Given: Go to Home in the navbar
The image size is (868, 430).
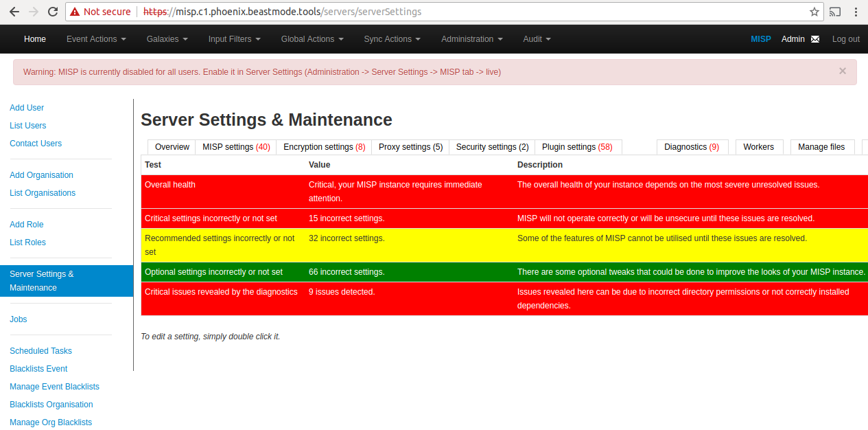Looking at the screenshot, I should [35, 39].
